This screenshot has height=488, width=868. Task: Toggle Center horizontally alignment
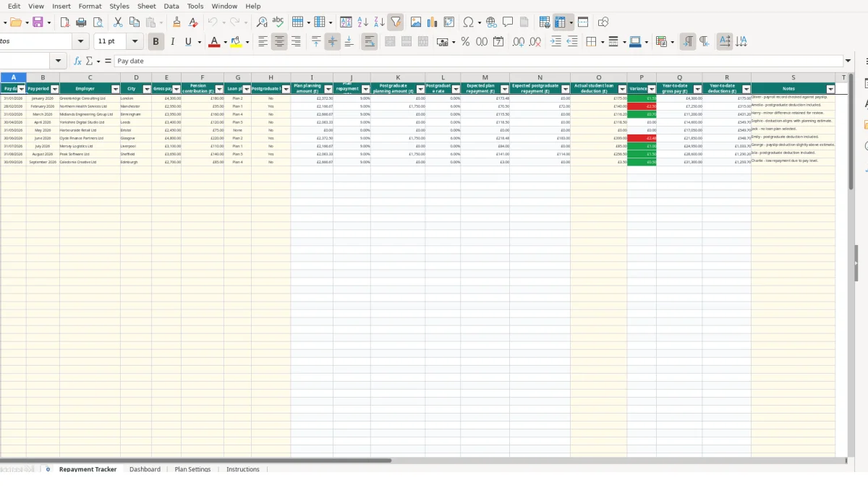[279, 42]
